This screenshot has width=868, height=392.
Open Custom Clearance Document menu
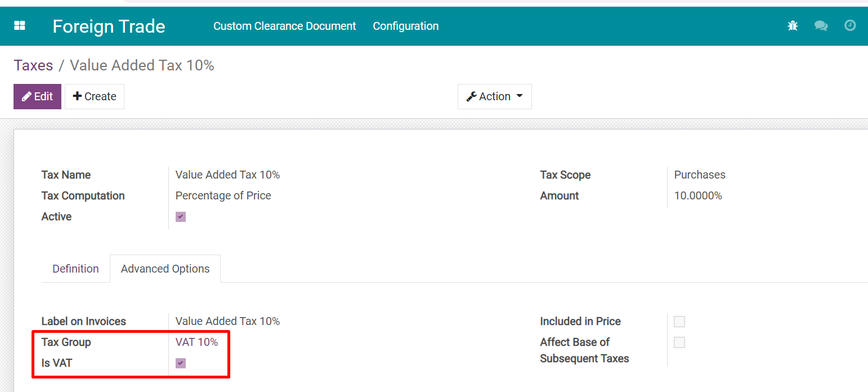click(x=284, y=26)
